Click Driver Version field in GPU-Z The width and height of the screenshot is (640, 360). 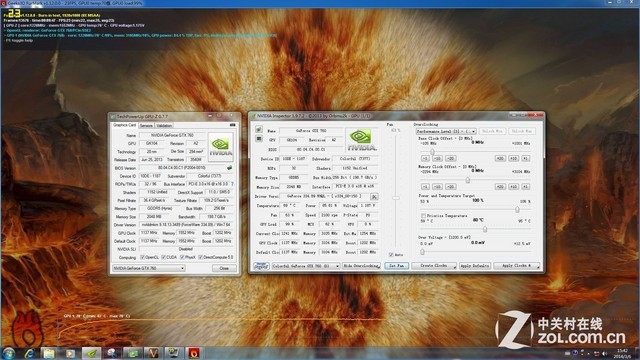[x=187, y=225]
